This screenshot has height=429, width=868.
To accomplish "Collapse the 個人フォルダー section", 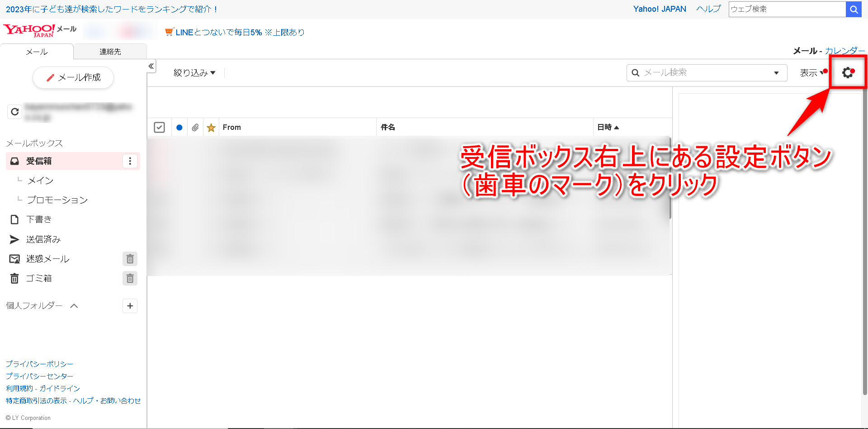I will 74,306.
